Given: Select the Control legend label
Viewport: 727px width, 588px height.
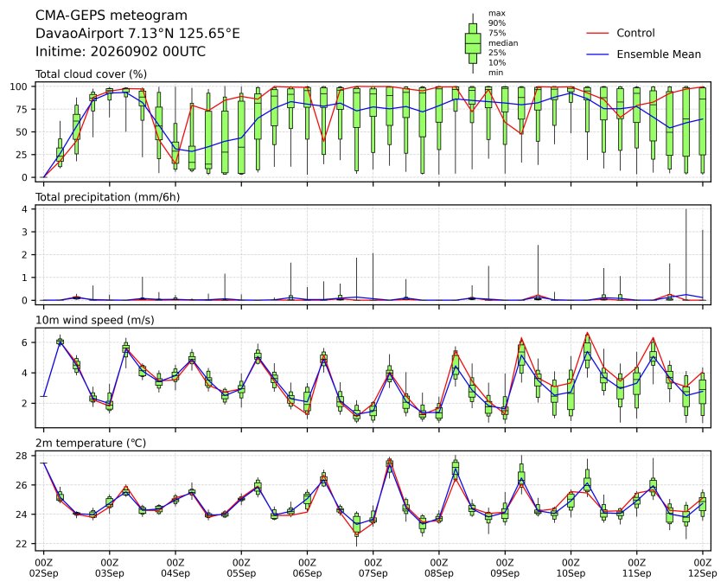Looking at the screenshot, I should [x=635, y=33].
